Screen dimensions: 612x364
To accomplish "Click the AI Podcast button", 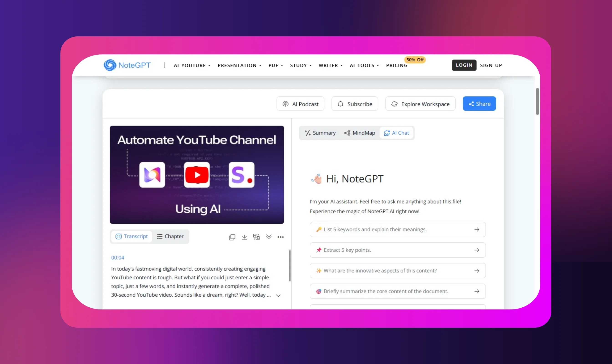I will (x=300, y=104).
